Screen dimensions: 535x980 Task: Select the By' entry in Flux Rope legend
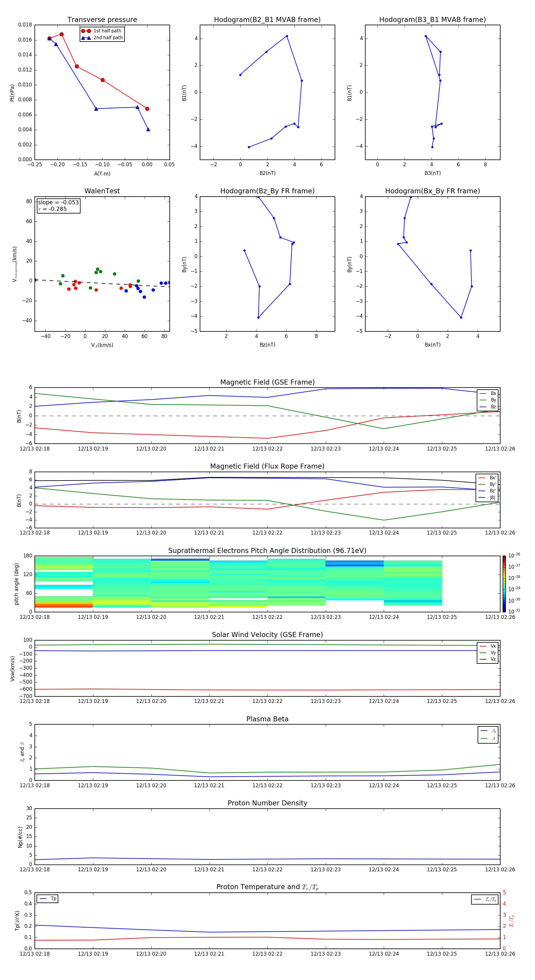coord(487,484)
